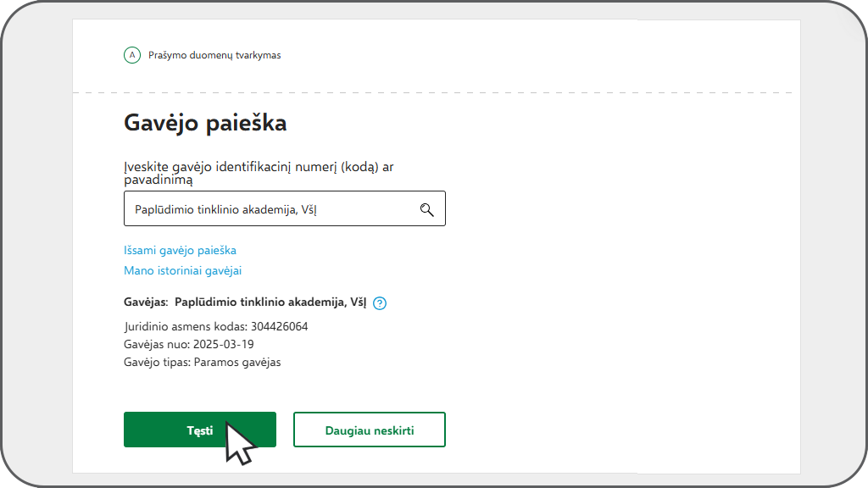The height and width of the screenshot is (488, 868).
Task: Click the Įveskite gavėjo identifikacinį numerį label
Action: [x=259, y=173]
